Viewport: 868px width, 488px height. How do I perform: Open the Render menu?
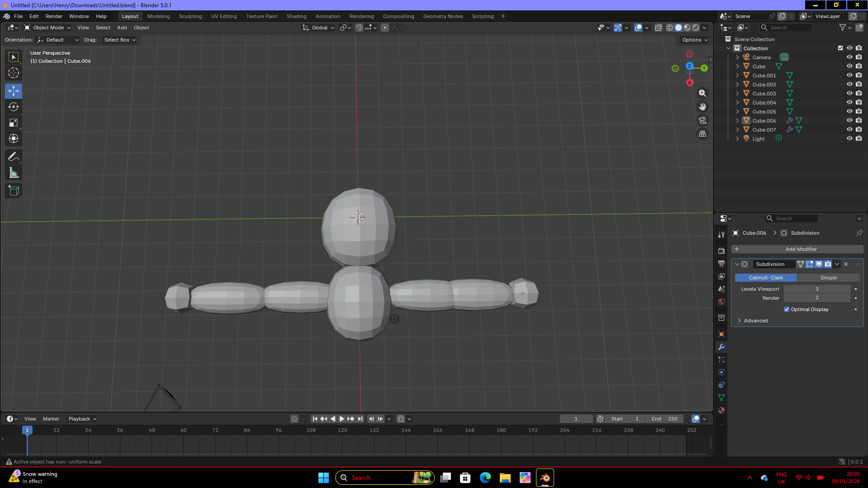pyautogui.click(x=54, y=16)
